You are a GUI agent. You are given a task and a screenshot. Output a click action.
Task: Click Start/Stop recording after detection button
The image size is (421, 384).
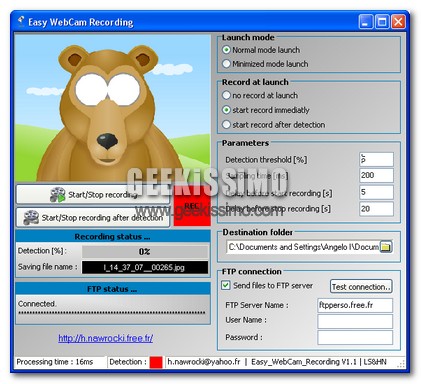pos(93,218)
